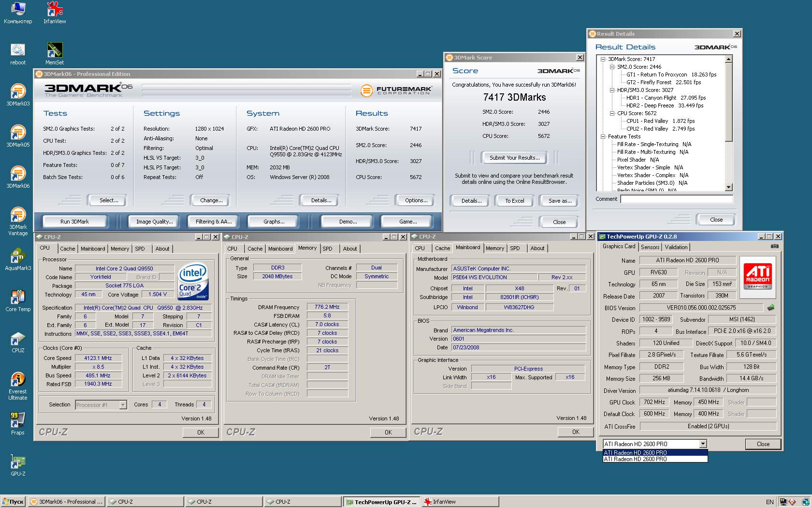Open 3DMark Vantage desktop icon
812x508 pixels.
coord(18,222)
